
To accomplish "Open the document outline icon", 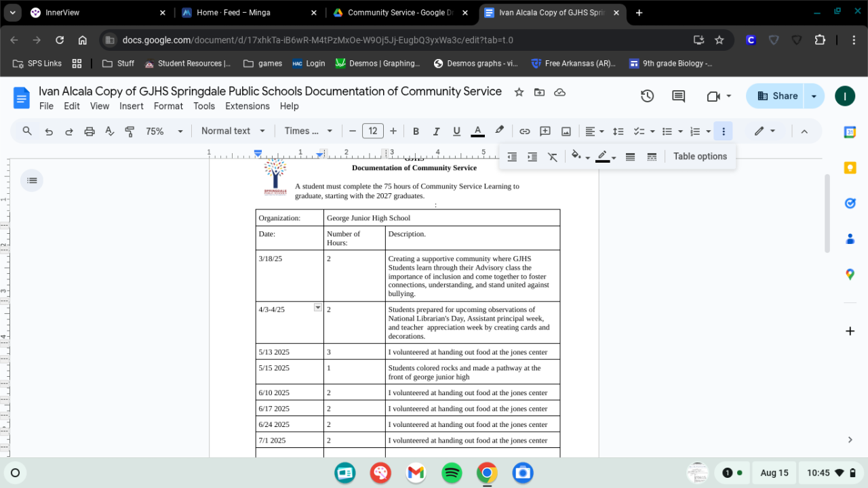I will [32, 180].
